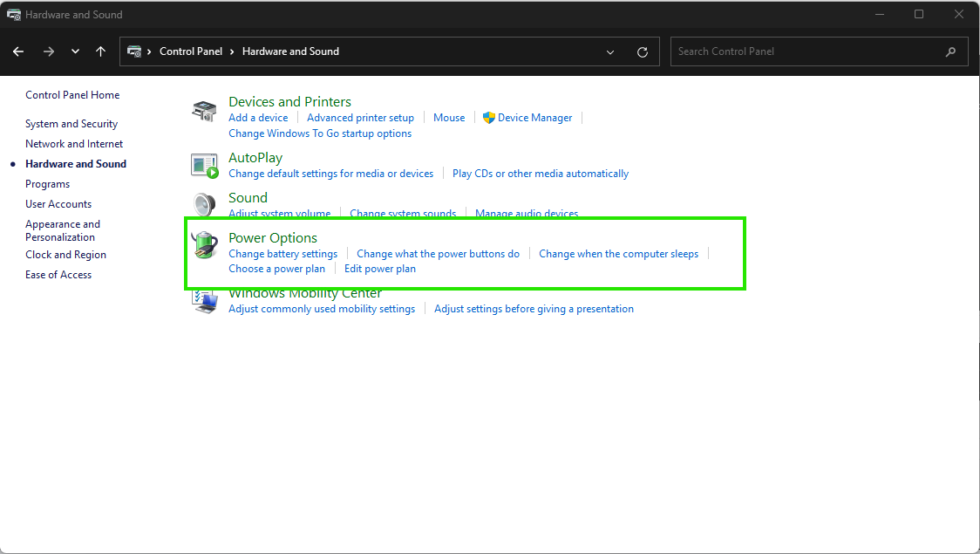Viewport: 980px width, 554px height.
Task: Change default settings for media or devices
Action: click(330, 174)
